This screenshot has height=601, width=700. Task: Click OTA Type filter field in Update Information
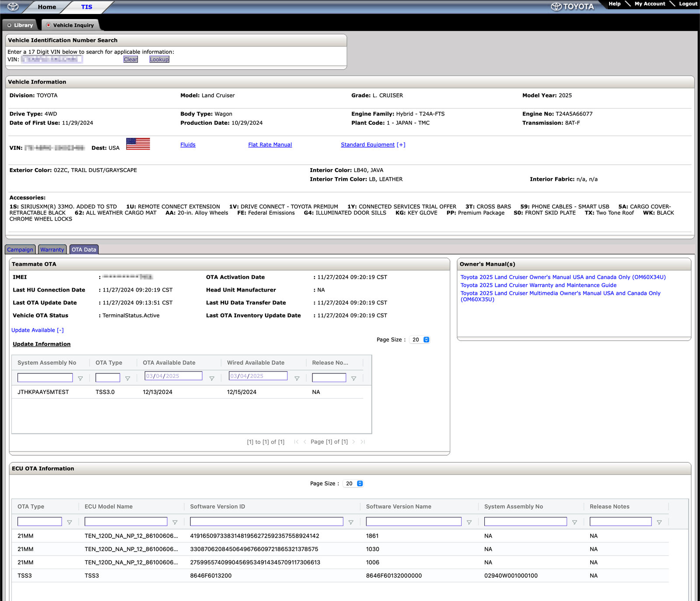coord(108,377)
